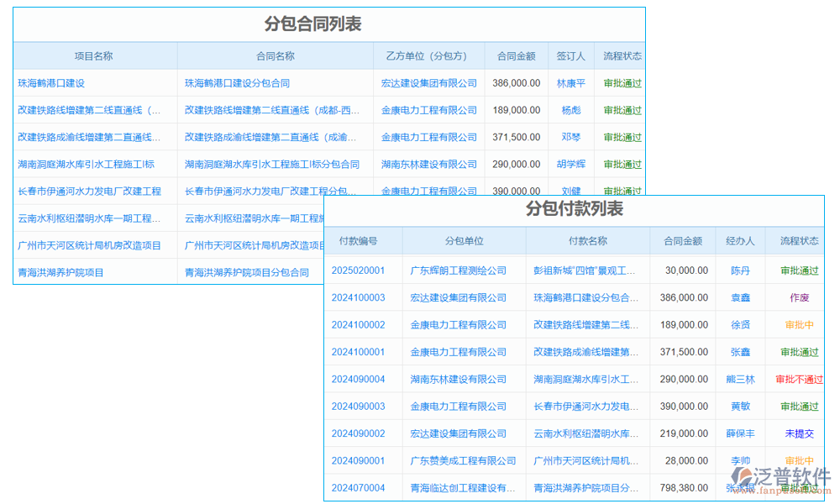Viewport: 840px width, 504px height.
Task: View 审批通过 status of first contract row
Action: coord(622,83)
